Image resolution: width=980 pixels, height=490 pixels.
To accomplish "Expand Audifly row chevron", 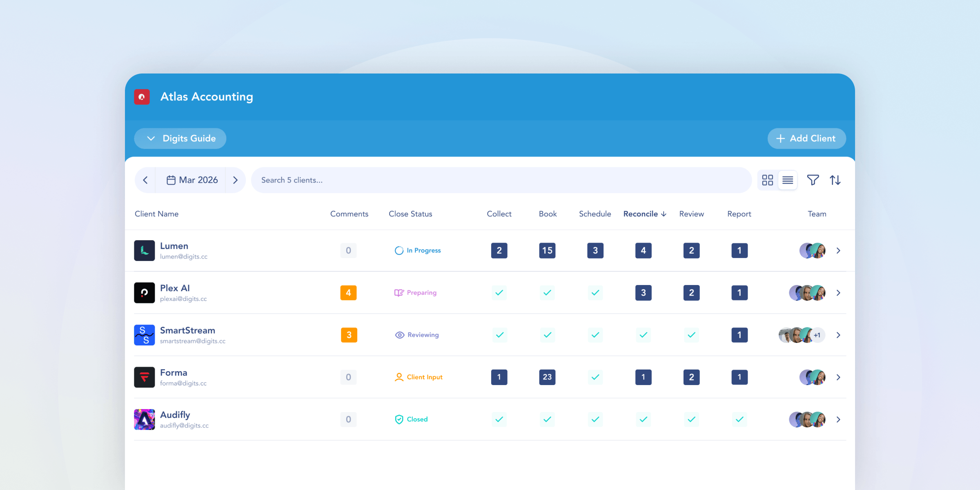I will point(838,419).
